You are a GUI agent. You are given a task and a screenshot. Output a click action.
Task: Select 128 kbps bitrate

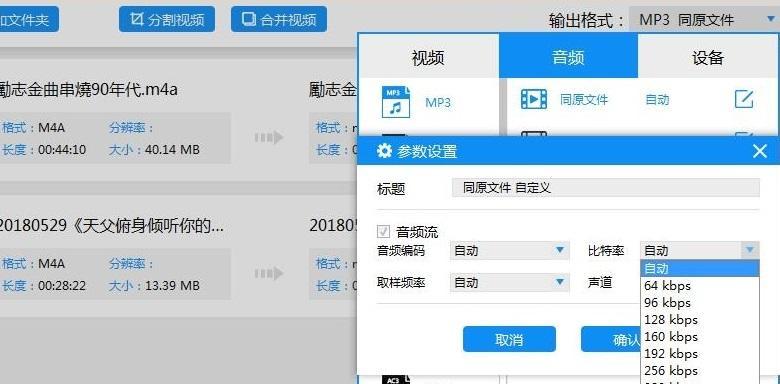[x=700, y=320]
